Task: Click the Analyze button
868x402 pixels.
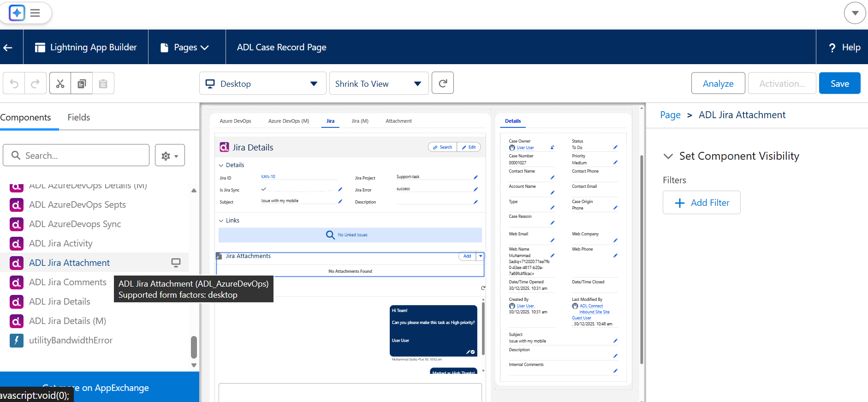Action: pos(718,83)
